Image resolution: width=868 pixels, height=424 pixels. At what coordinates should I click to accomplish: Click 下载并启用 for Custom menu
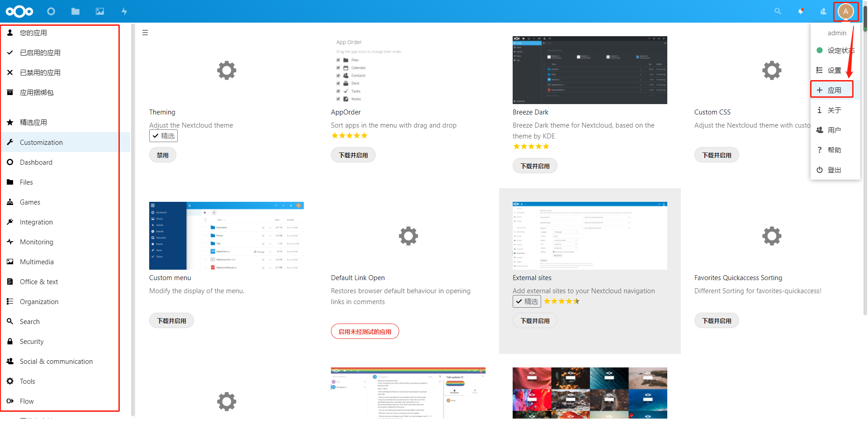point(171,321)
